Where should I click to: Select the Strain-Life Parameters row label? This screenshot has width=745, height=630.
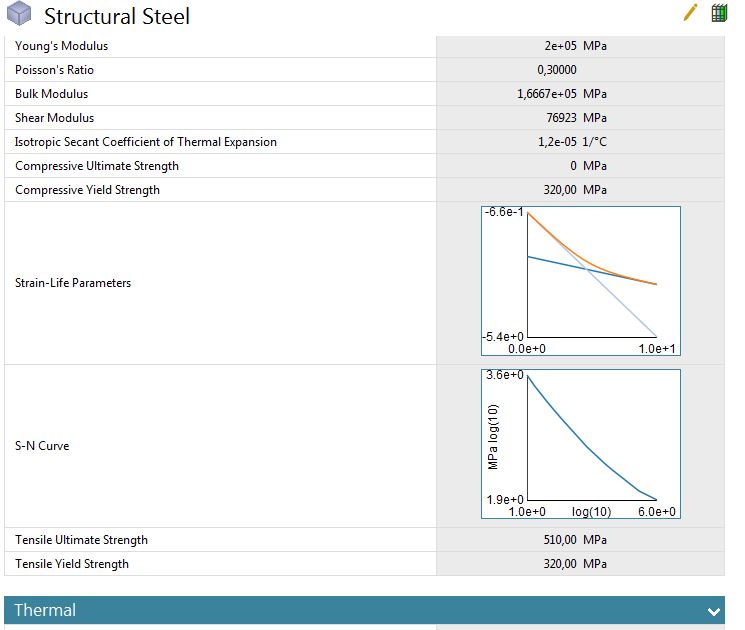pos(73,283)
